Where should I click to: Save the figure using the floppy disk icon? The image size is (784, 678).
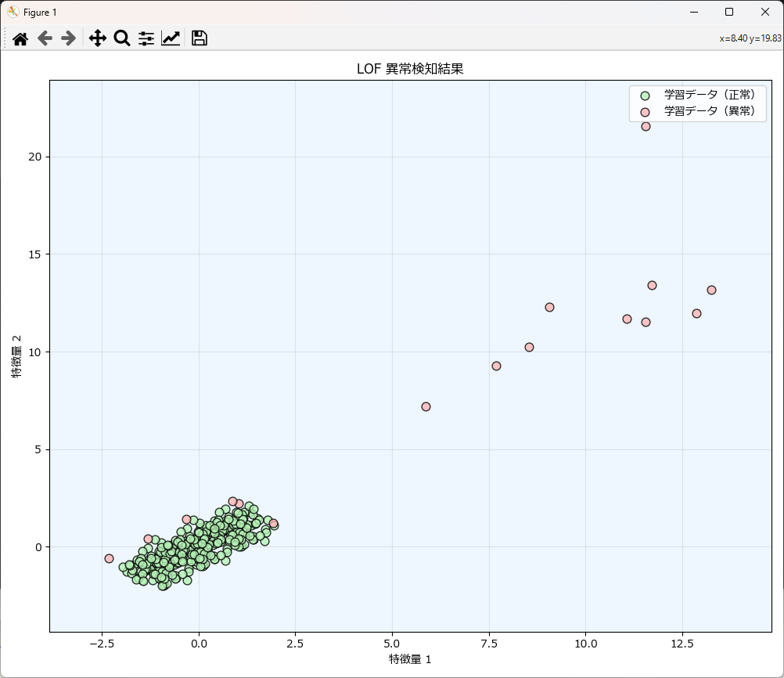(x=200, y=38)
